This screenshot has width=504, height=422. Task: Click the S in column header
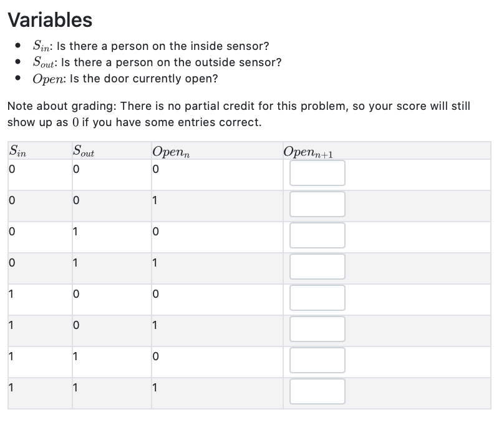[17, 151]
